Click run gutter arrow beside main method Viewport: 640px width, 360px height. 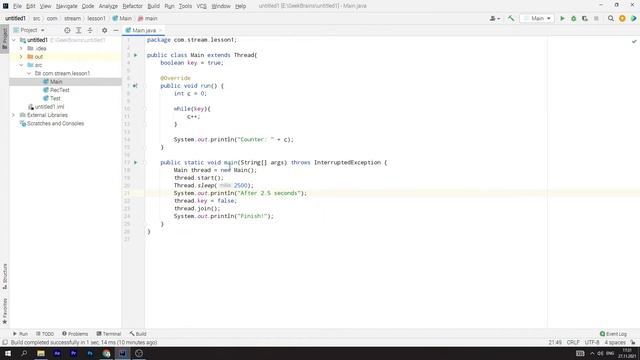(136, 162)
